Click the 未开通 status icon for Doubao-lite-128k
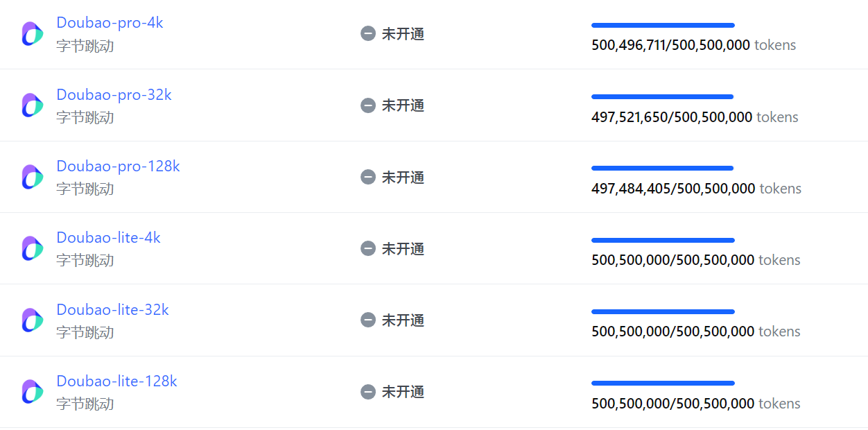The height and width of the screenshot is (430, 868). coord(368,392)
